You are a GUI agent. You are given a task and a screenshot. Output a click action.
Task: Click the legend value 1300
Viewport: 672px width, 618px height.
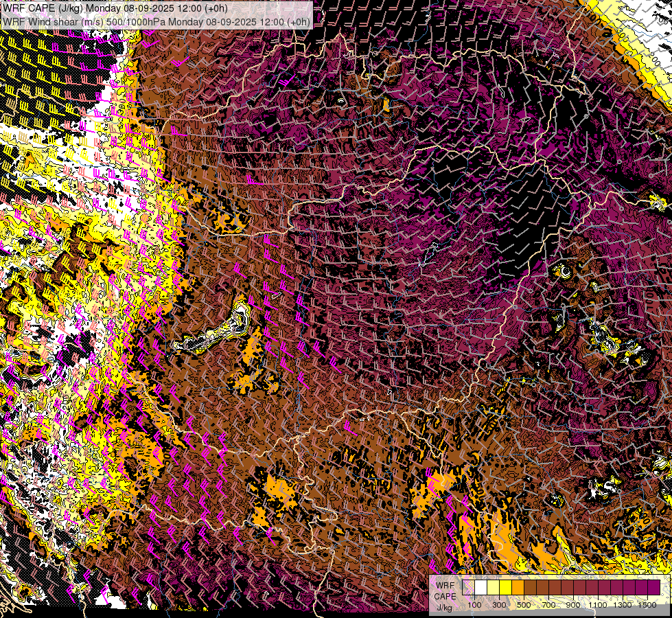tap(623, 605)
